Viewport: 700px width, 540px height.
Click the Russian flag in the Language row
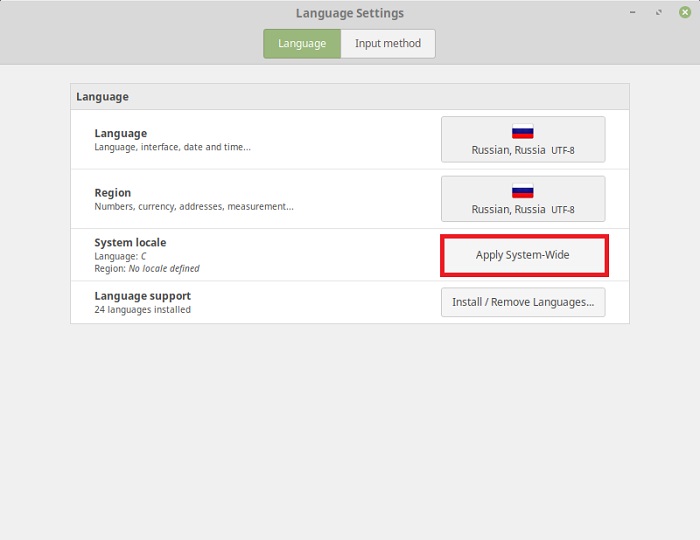523,131
